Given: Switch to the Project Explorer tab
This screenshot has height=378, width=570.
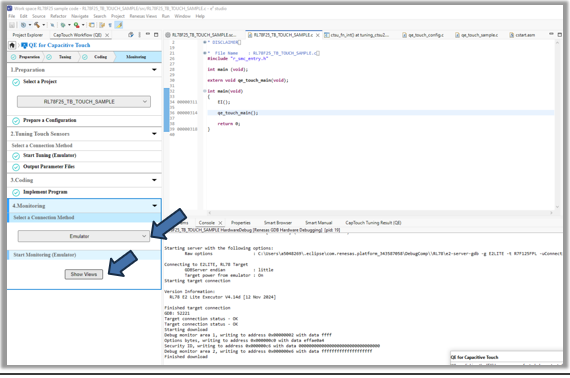Looking at the screenshot, I should tap(28, 35).
